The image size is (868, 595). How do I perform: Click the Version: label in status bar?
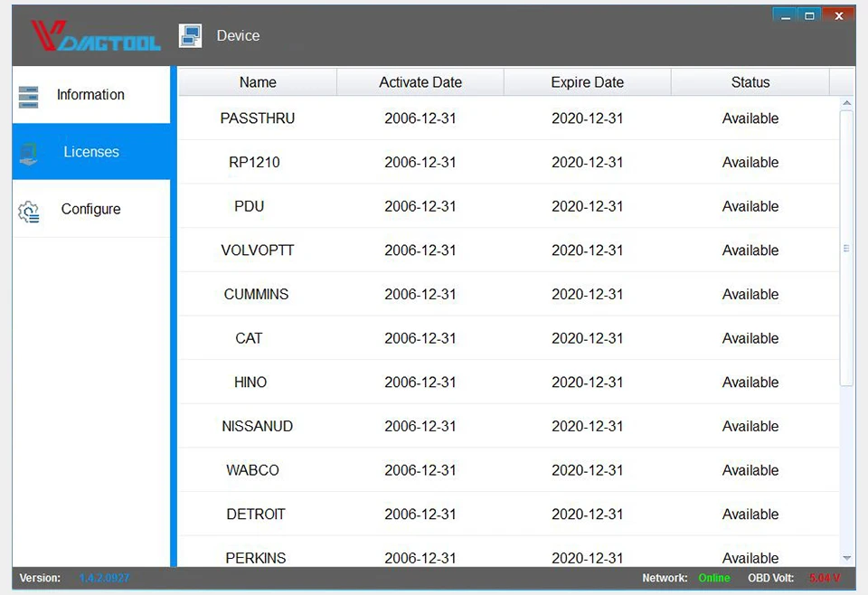coord(40,578)
